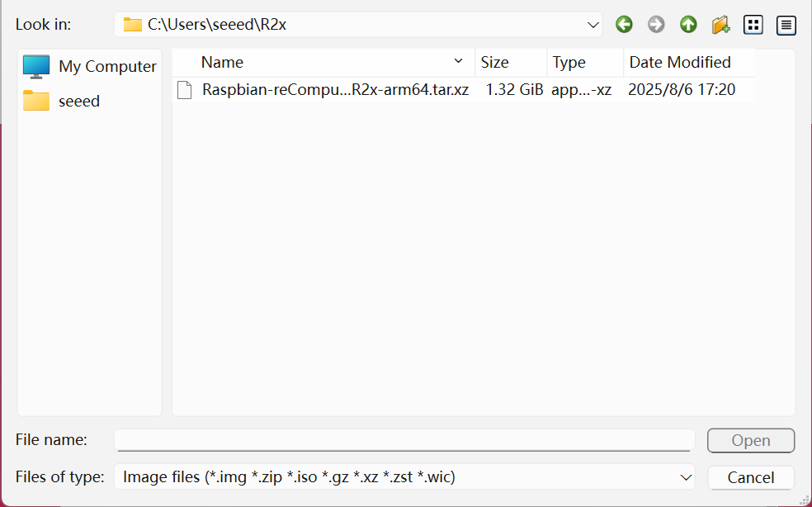Sort by Date Modified column header

(680, 62)
